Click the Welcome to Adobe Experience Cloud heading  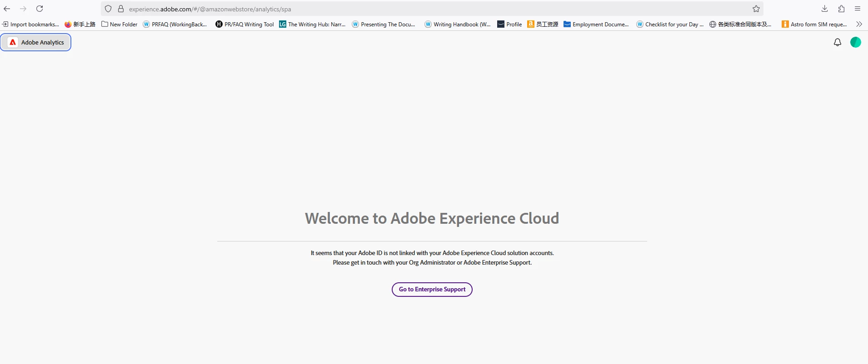pos(432,218)
